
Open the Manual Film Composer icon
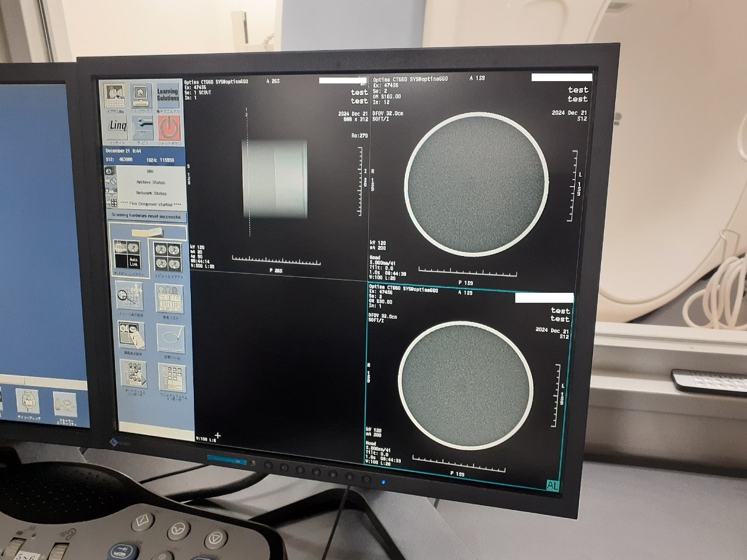[172, 379]
